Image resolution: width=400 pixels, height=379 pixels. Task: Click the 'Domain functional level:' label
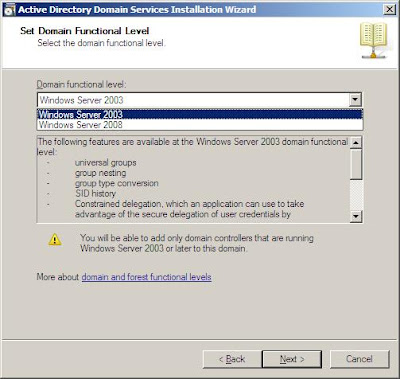[x=81, y=85]
